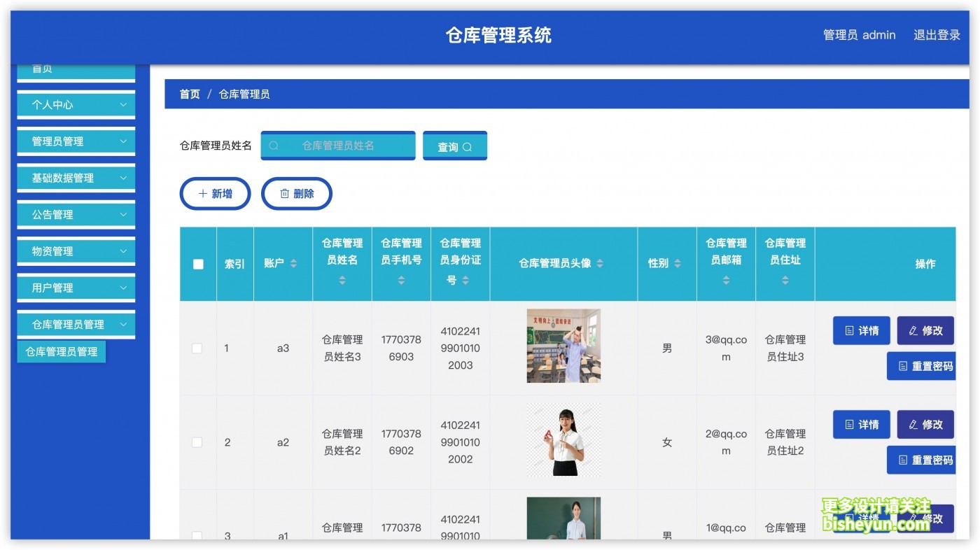Open 详情 for row a2

click(862, 425)
